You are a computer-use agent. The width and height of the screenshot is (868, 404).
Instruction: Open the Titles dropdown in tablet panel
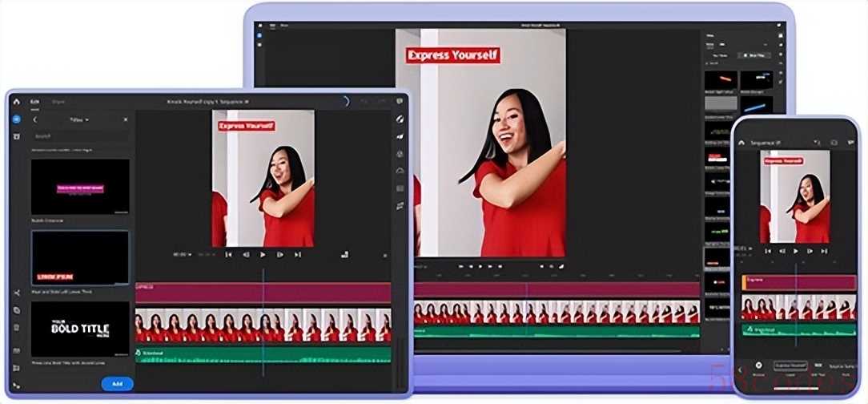click(79, 119)
